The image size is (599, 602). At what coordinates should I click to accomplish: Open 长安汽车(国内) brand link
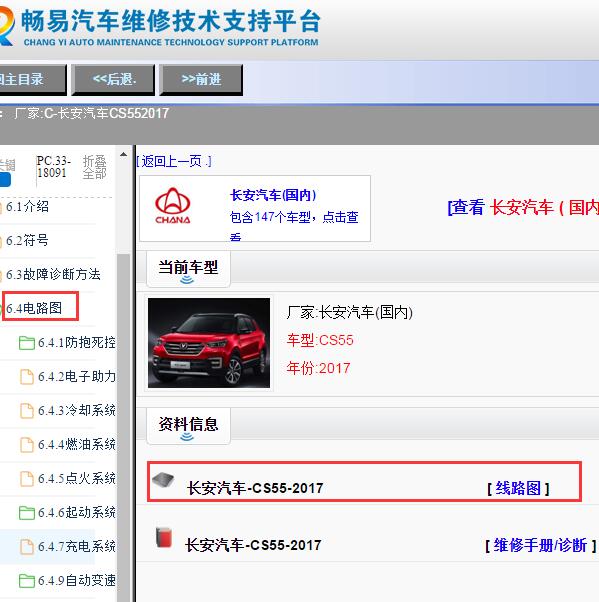(273, 195)
